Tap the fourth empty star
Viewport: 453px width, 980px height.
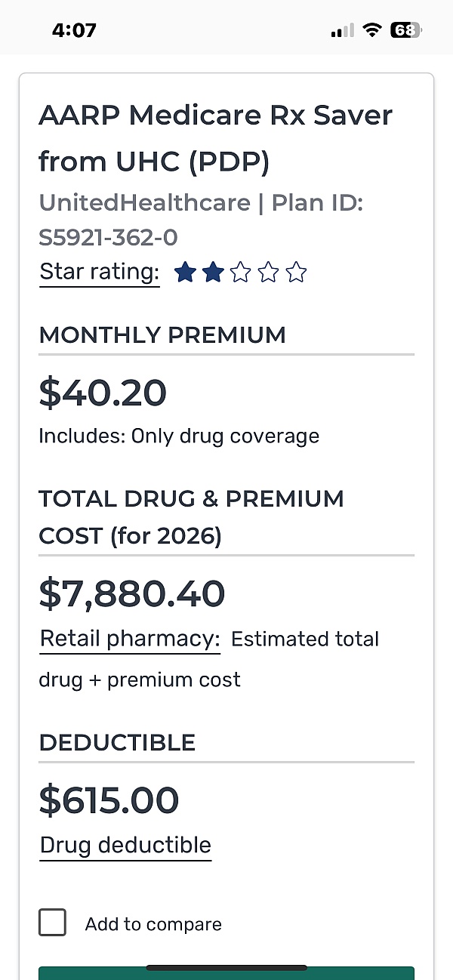(x=269, y=273)
